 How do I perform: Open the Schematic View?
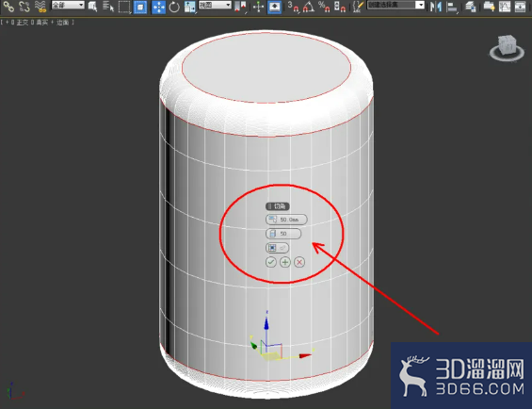(x=520, y=7)
